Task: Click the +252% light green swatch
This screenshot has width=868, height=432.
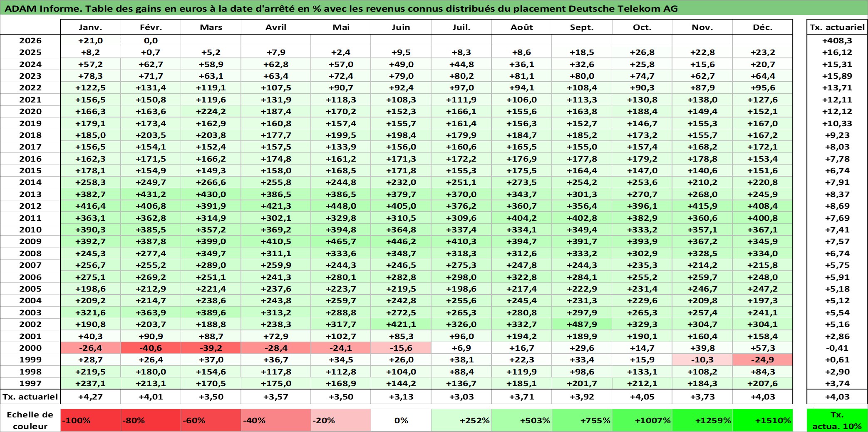Action: pos(461,420)
